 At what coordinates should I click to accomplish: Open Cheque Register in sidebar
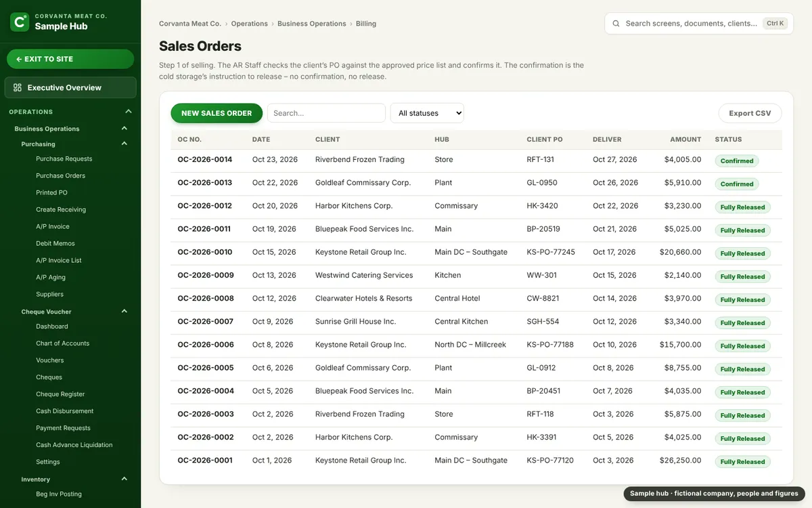[x=60, y=394]
